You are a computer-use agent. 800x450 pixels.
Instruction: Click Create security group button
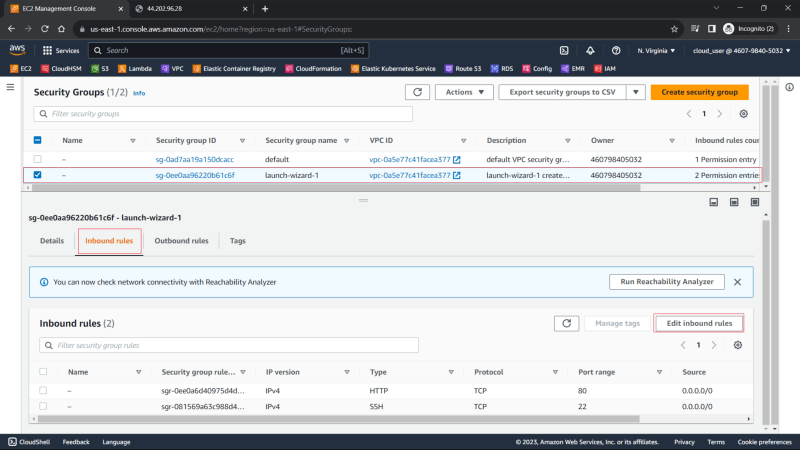tap(699, 92)
